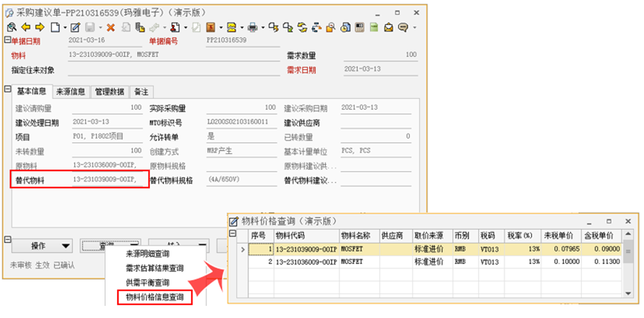
Task: Collapse the header section beside 单据日期
Action: point(8,41)
